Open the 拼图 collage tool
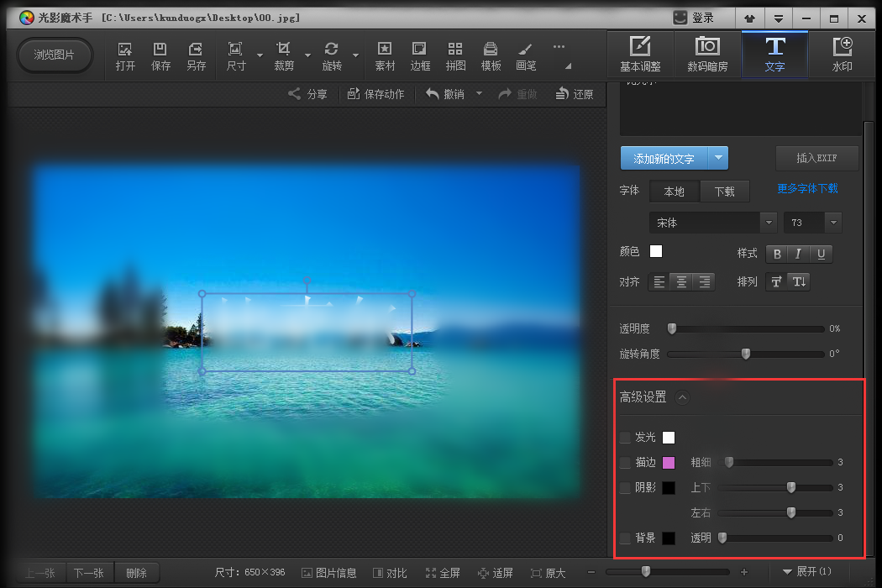The height and width of the screenshot is (588, 882). click(x=455, y=55)
